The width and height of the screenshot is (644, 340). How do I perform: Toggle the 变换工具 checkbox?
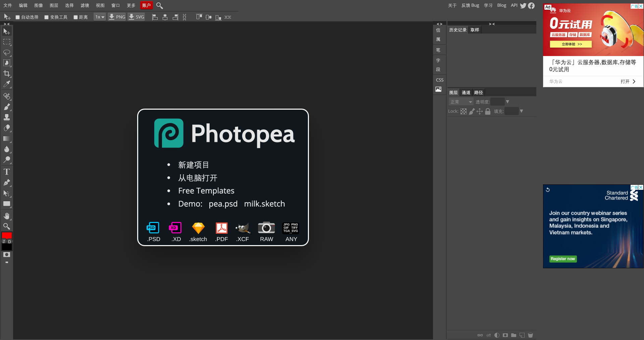(47, 17)
